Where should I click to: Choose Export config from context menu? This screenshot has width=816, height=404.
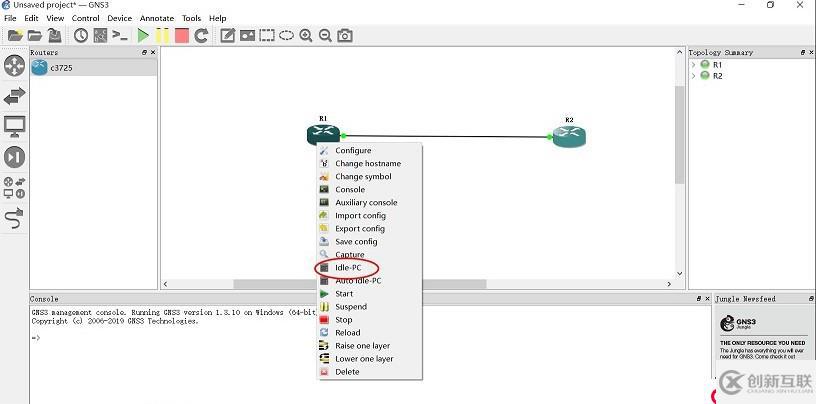[x=369, y=229]
